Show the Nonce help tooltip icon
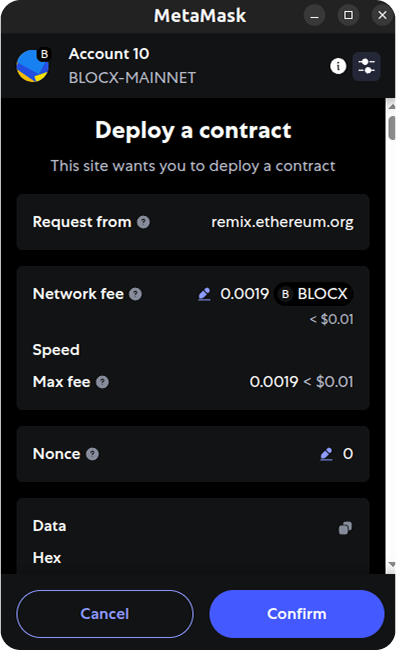 pos(92,454)
